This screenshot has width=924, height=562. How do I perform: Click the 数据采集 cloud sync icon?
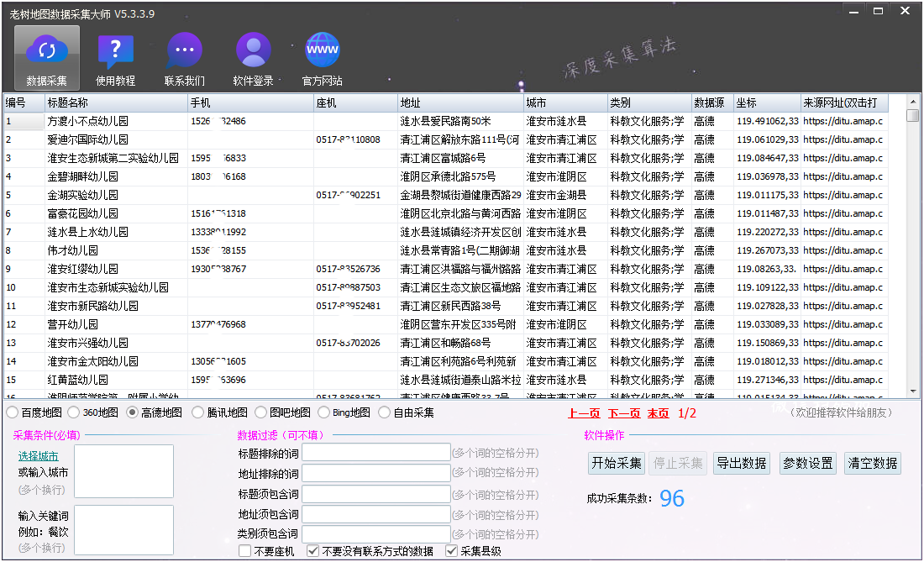(x=47, y=51)
